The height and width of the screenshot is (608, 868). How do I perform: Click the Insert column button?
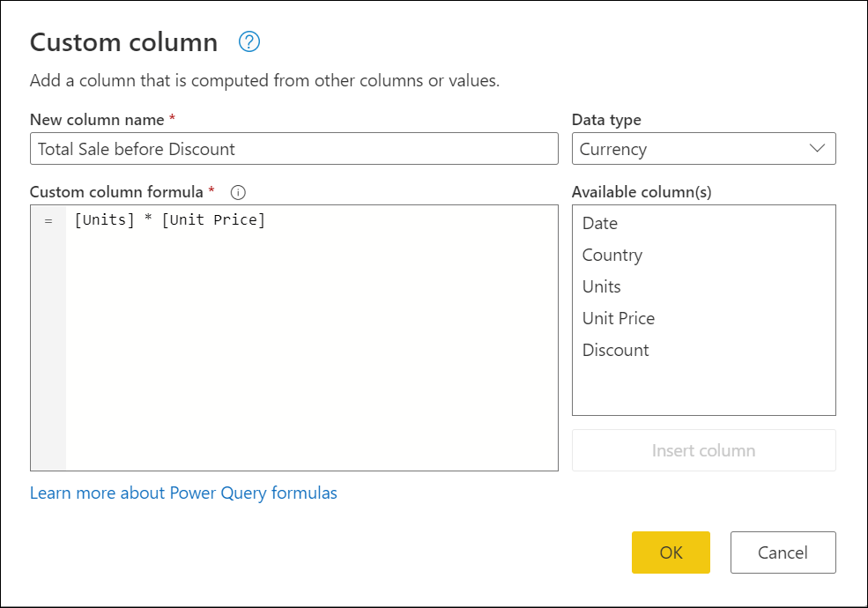click(703, 450)
